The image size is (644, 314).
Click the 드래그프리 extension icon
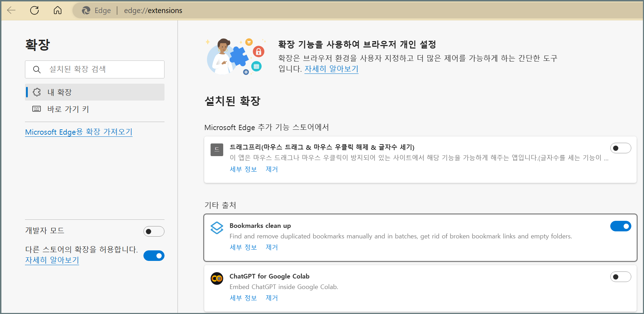[x=217, y=149]
